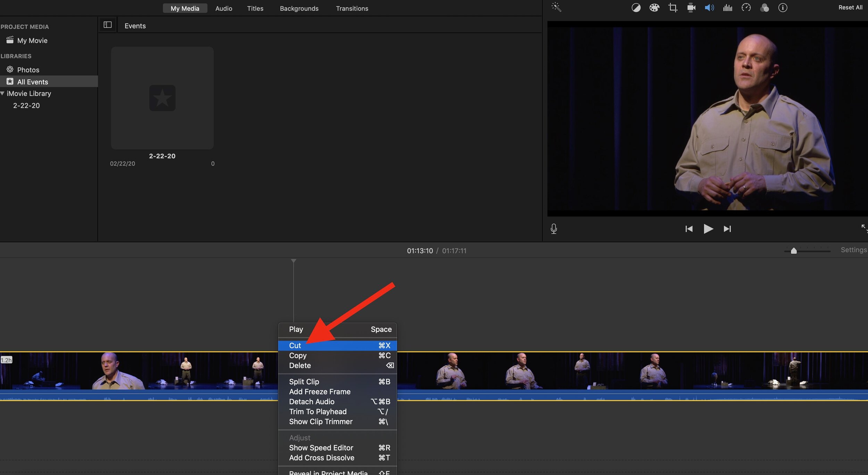This screenshot has height=475, width=868.
Task: Click the magic wand auto-enhance icon
Action: pyautogui.click(x=556, y=7)
